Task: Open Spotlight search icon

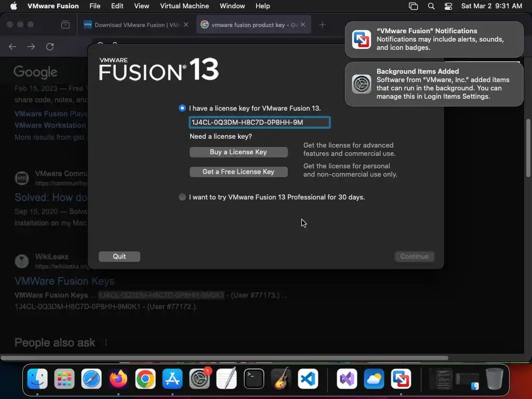Action: pyautogui.click(x=431, y=6)
